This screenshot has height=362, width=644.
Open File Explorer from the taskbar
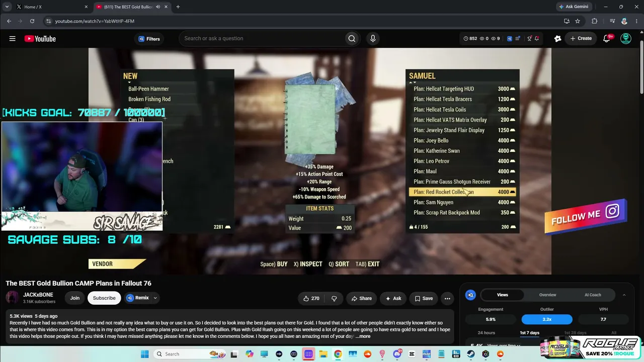[323, 354]
